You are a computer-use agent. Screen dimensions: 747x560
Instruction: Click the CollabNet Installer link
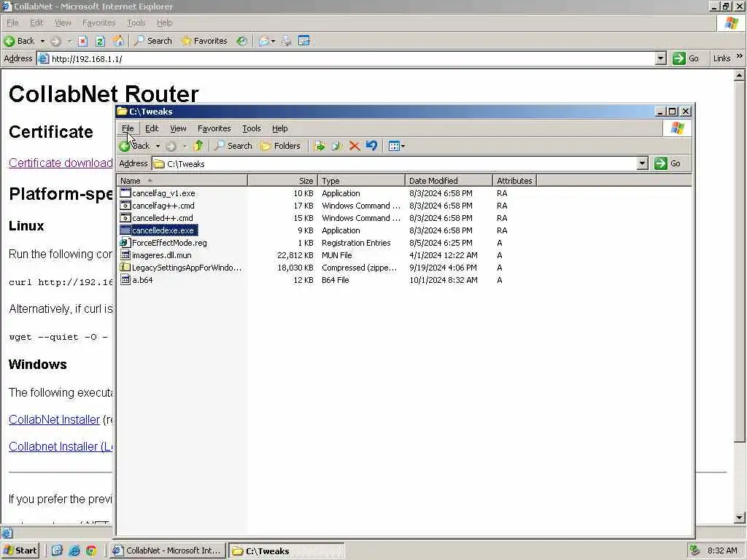pyautogui.click(x=54, y=419)
